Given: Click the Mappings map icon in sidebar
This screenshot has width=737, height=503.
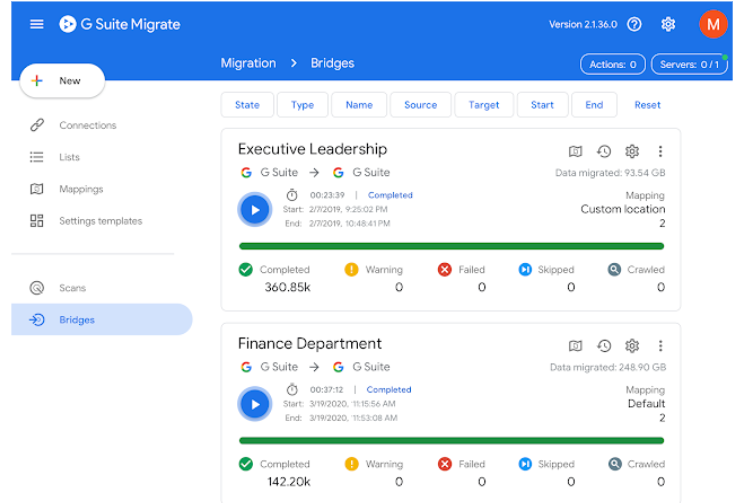Looking at the screenshot, I should pos(37,189).
